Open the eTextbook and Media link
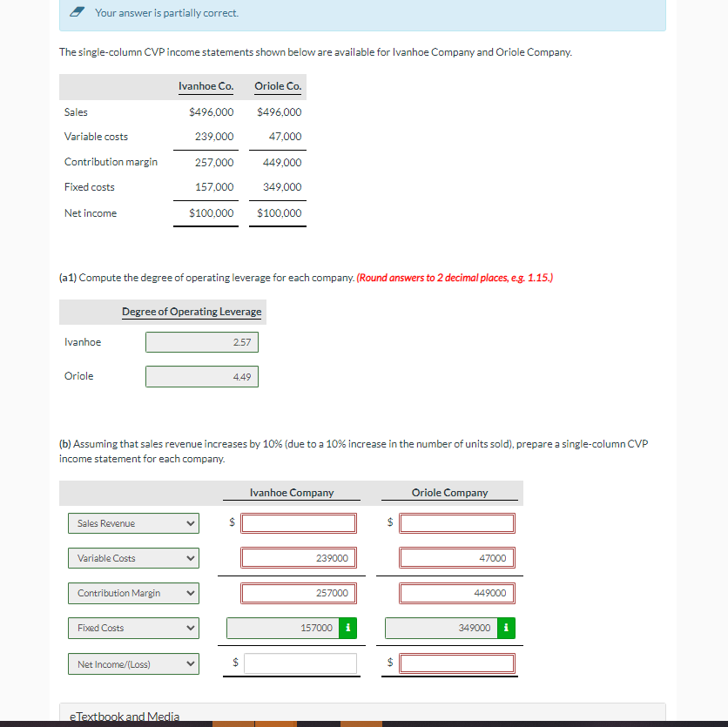728x727 pixels. pos(124,717)
